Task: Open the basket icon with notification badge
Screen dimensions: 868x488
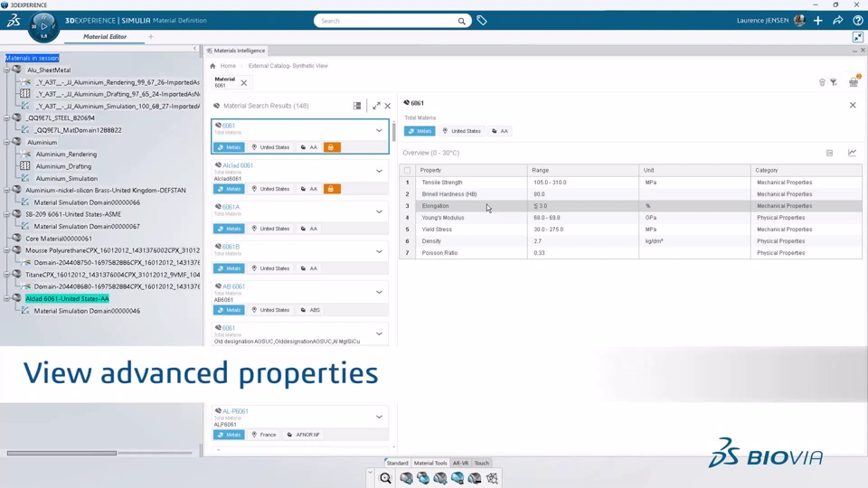Action: pyautogui.click(x=854, y=81)
